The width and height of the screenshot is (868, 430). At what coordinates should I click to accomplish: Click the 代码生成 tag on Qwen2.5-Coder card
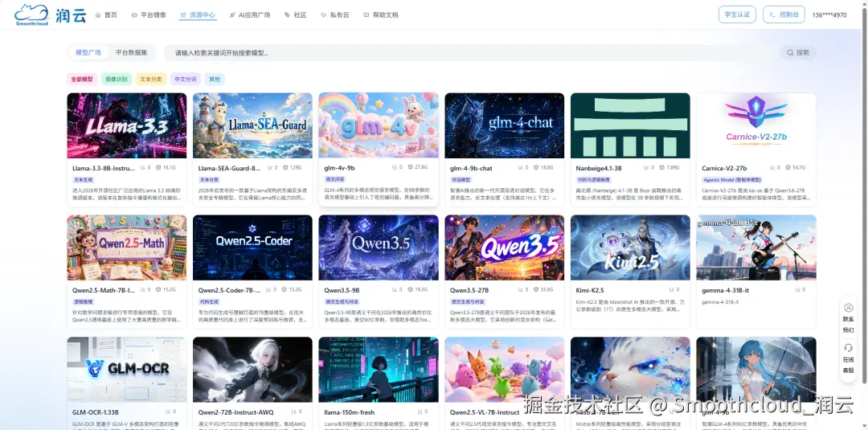coord(209,302)
